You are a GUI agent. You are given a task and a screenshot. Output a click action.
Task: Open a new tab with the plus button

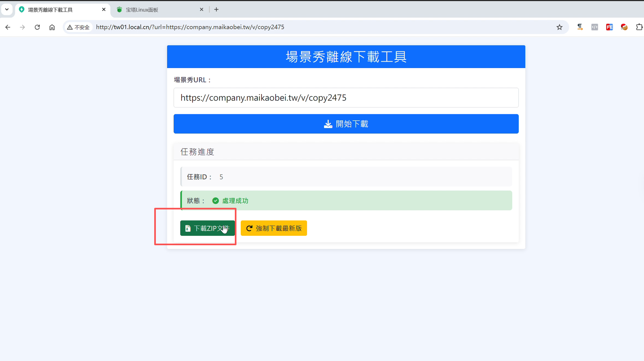tap(216, 9)
